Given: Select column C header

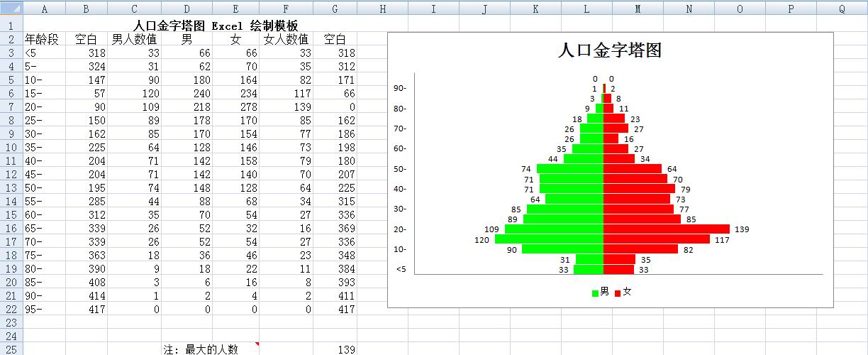Looking at the screenshot, I should coord(134,9).
